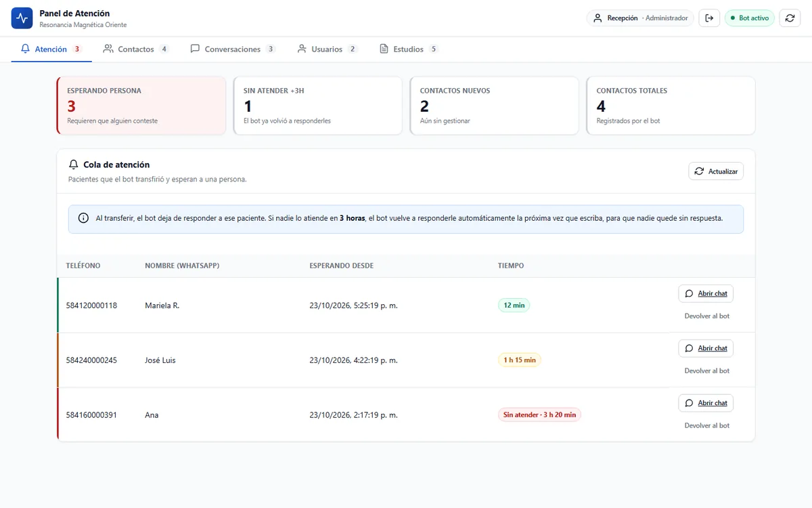
Task: Click the logout arrow icon button
Action: [709, 18]
